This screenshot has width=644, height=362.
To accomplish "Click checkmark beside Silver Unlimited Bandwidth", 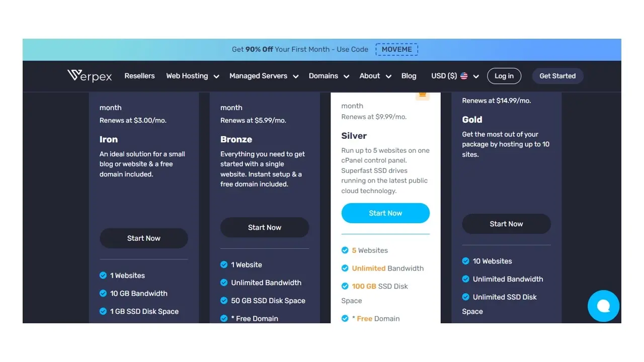I will pos(345,268).
